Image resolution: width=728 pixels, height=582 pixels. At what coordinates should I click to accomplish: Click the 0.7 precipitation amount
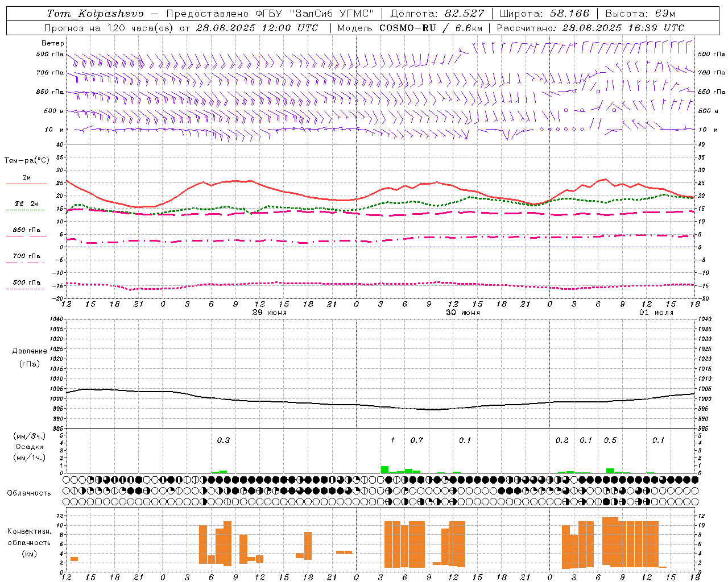[x=417, y=440]
